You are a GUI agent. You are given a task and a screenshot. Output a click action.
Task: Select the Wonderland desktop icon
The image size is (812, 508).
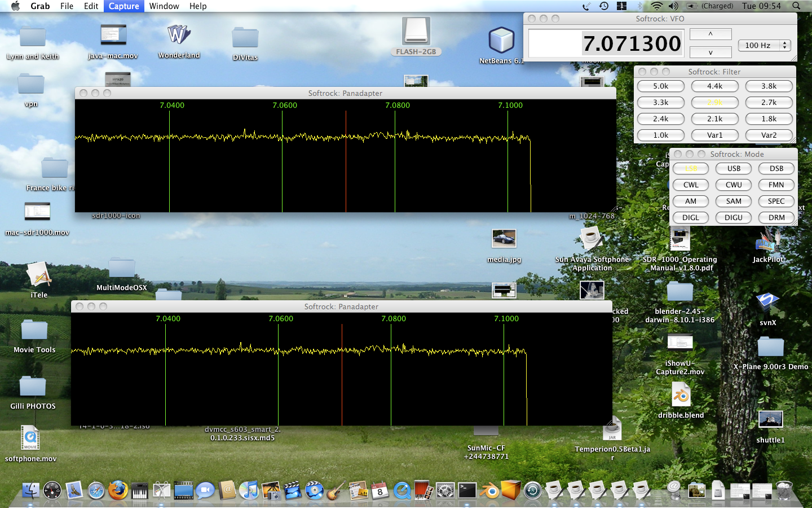179,36
